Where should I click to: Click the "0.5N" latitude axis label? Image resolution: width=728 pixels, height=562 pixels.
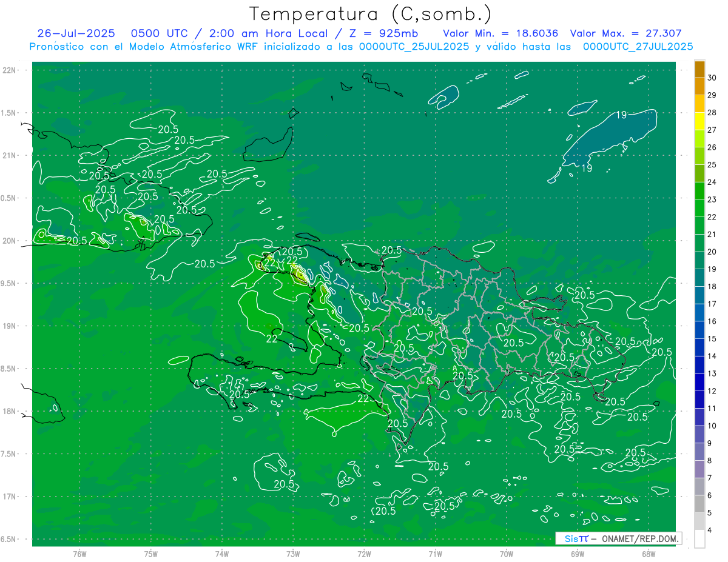tap(9, 198)
